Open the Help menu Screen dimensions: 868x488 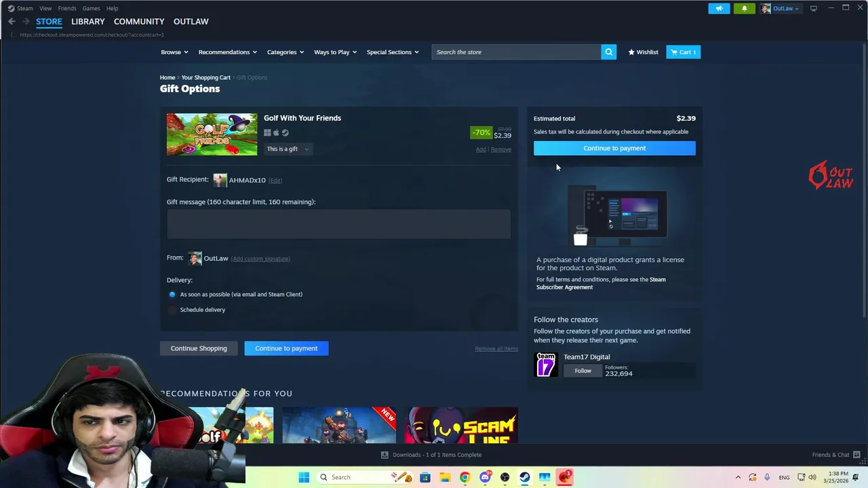(x=112, y=8)
